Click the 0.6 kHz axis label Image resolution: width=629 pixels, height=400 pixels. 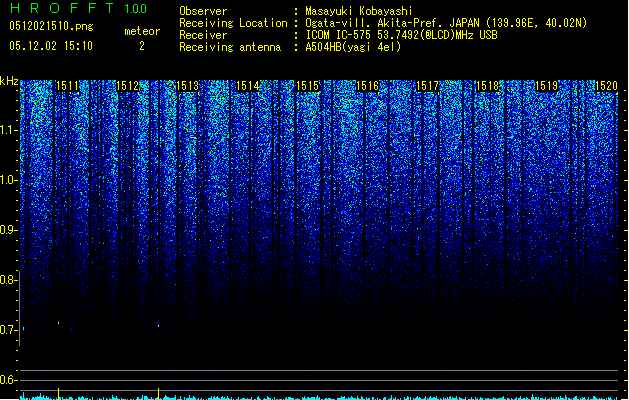(9, 380)
